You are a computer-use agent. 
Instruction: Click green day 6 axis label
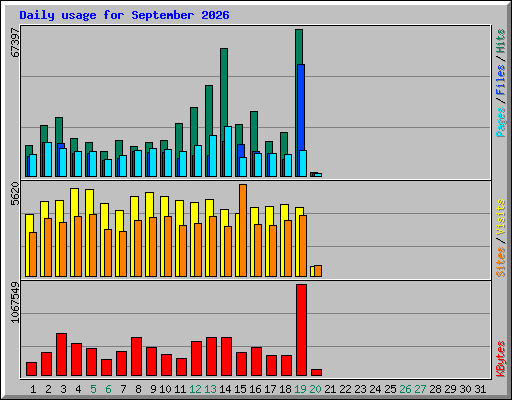coord(108,389)
